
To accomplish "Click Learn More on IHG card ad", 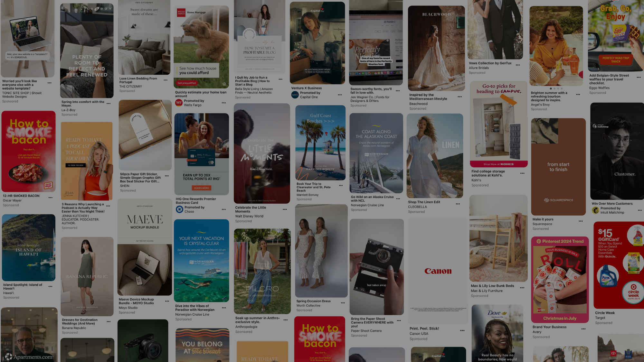I will [x=202, y=188].
